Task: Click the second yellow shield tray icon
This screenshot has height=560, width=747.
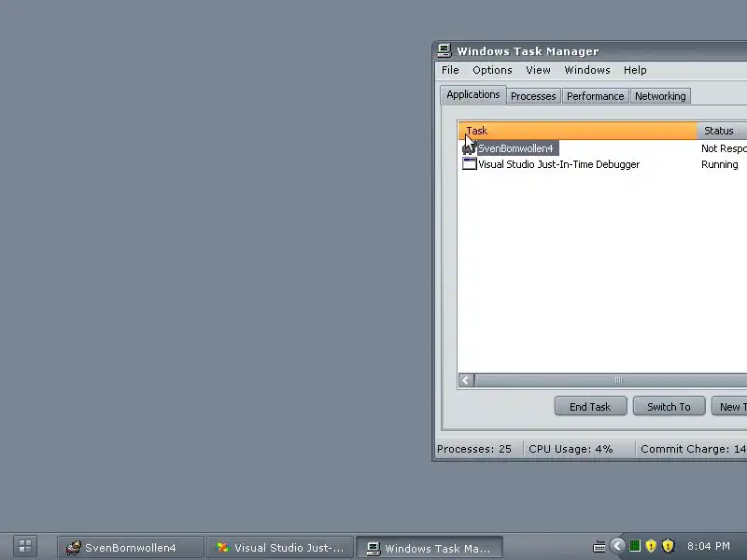Action: click(x=669, y=546)
